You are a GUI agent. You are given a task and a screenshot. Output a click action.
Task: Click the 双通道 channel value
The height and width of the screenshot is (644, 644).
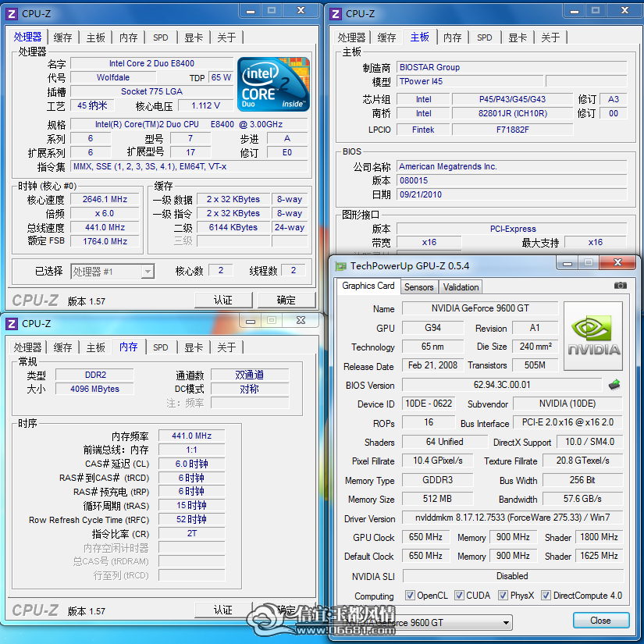(250, 375)
